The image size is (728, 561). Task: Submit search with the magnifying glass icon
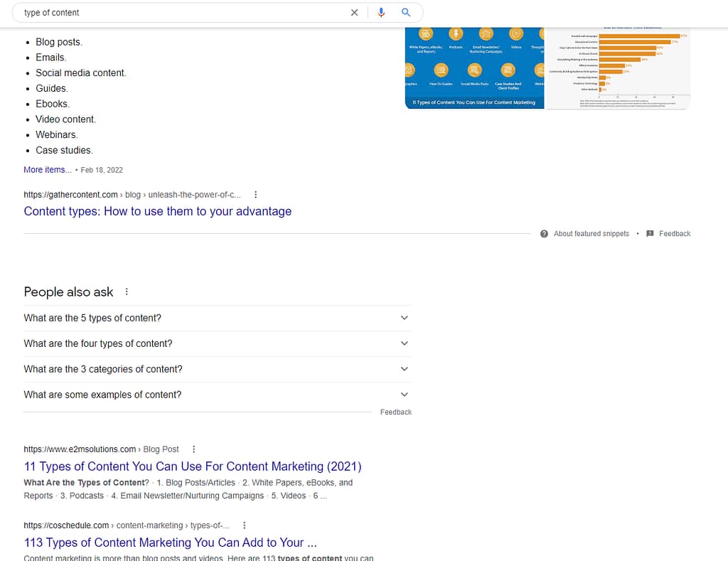[x=406, y=13]
